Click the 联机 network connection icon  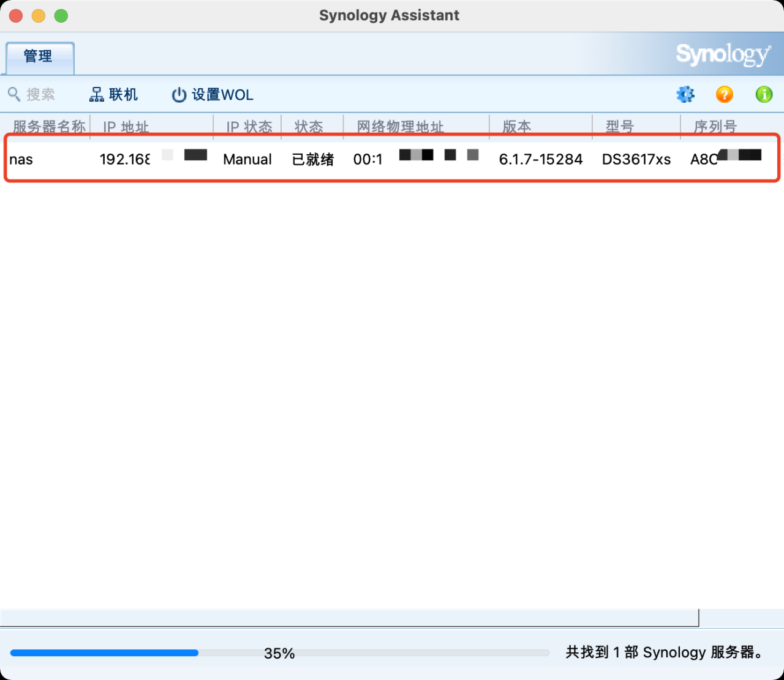point(96,94)
